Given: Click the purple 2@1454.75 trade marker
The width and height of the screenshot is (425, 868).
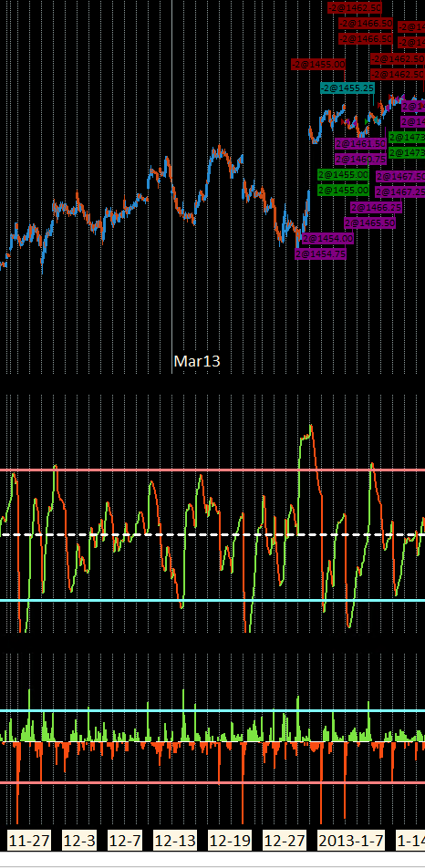Looking at the screenshot, I should point(320,254).
